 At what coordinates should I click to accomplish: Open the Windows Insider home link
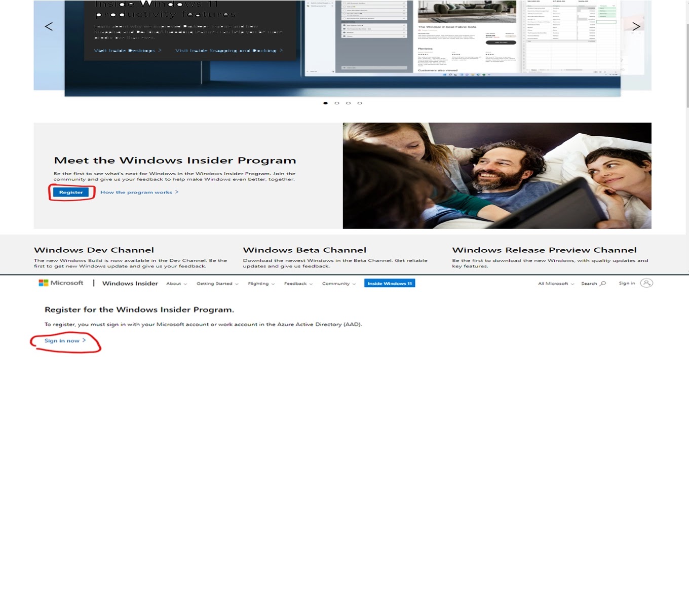130,283
